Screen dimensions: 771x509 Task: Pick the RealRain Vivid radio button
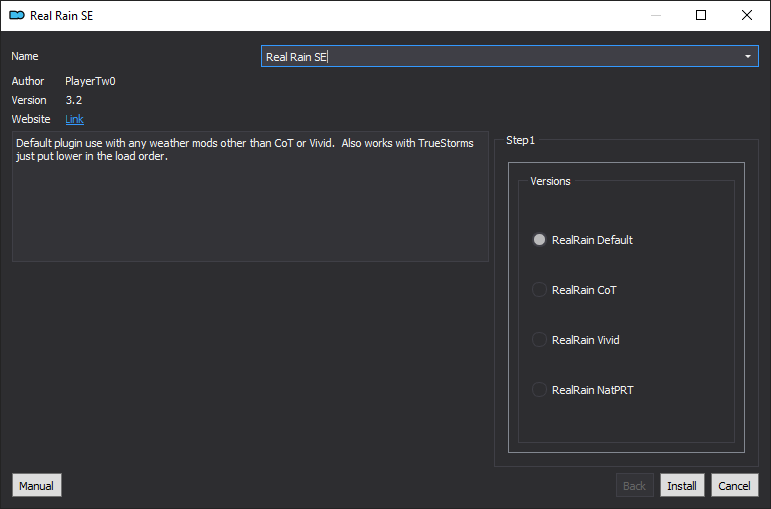[576, 340]
